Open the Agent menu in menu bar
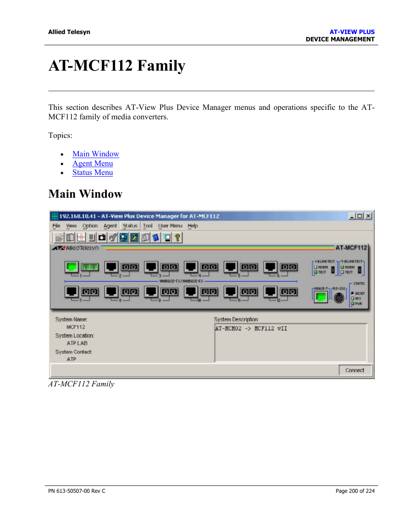411x532 pixels. [110, 226]
